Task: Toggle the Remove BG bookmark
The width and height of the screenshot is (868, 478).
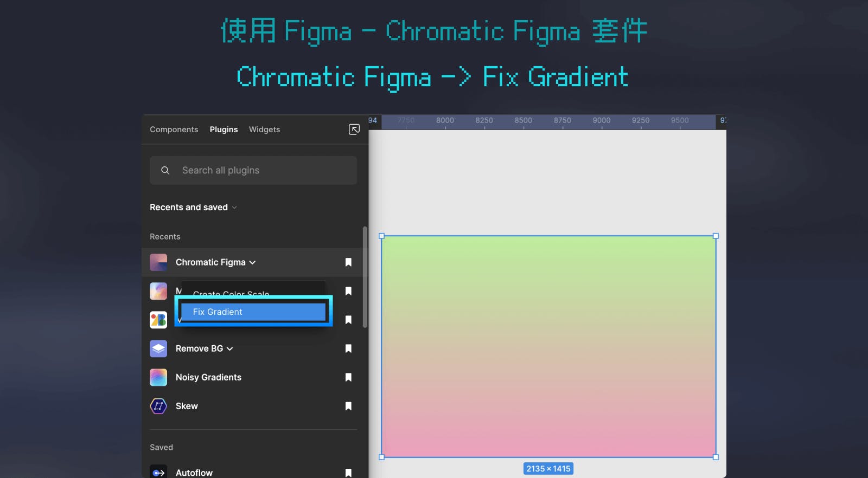Action: pyautogui.click(x=348, y=348)
